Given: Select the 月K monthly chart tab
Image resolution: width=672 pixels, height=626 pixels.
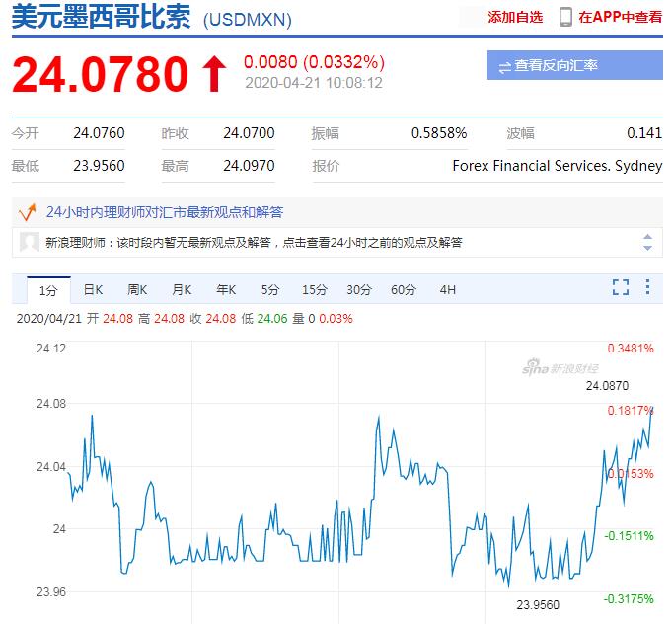Looking at the screenshot, I should [x=182, y=290].
